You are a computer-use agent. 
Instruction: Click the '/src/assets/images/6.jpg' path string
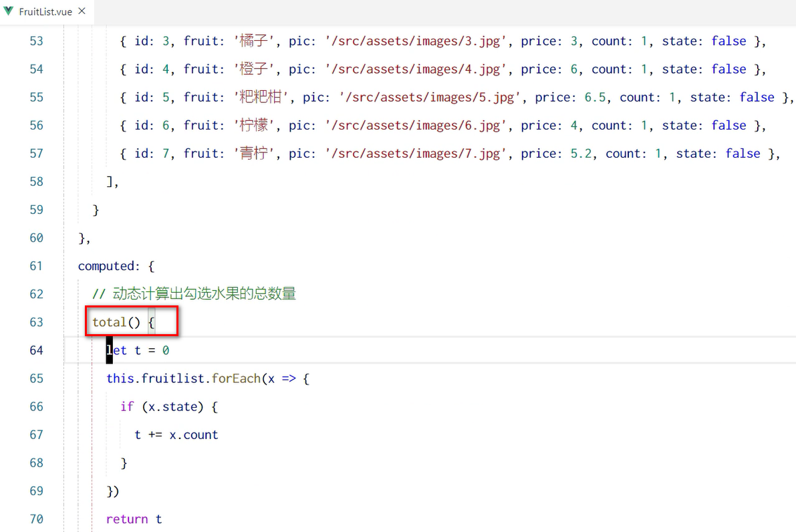tap(415, 126)
